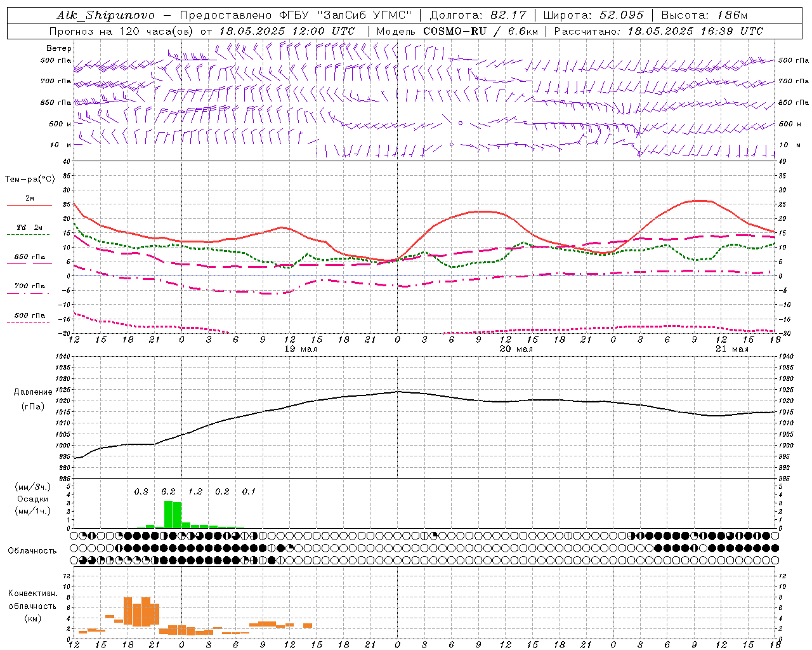
Task: Click the solid red legend line under 2м
Action: 29,206
